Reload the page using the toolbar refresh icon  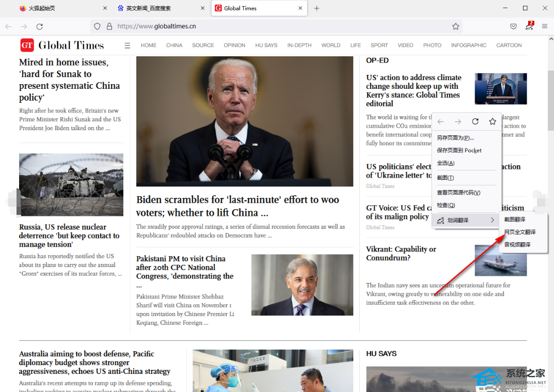point(40,26)
